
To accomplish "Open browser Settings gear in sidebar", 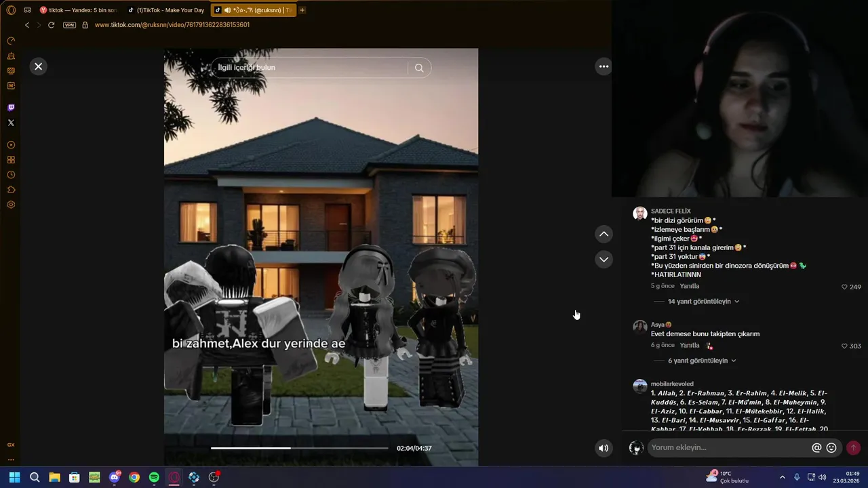I will 11,205.
